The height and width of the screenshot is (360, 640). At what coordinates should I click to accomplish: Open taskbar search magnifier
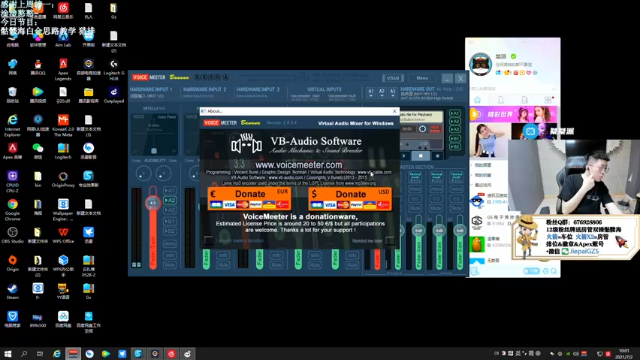pyautogui.click(x=24, y=353)
